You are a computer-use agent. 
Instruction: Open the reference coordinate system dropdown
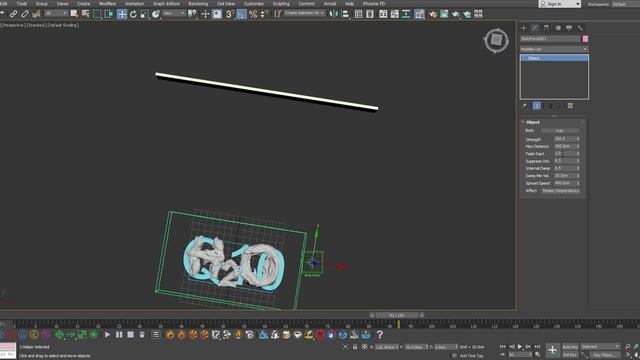click(x=173, y=13)
